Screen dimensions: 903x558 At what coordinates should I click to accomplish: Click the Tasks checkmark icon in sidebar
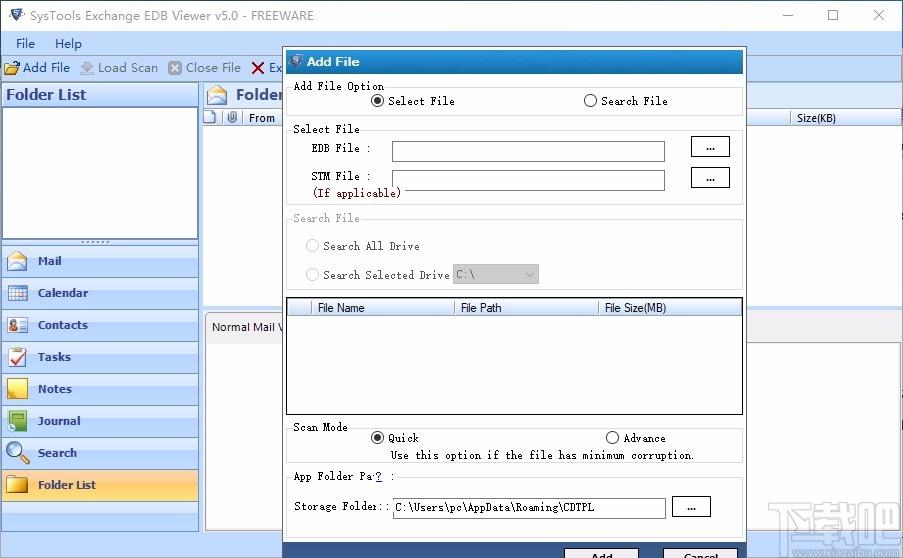pyautogui.click(x=17, y=357)
